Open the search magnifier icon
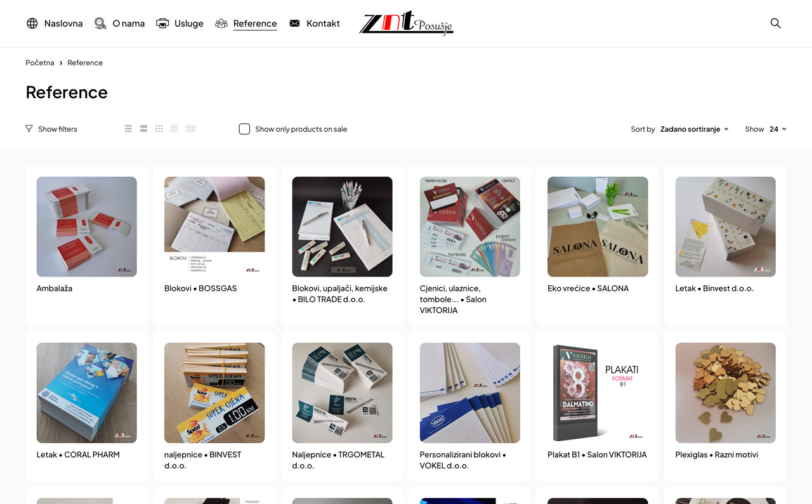 tap(775, 23)
